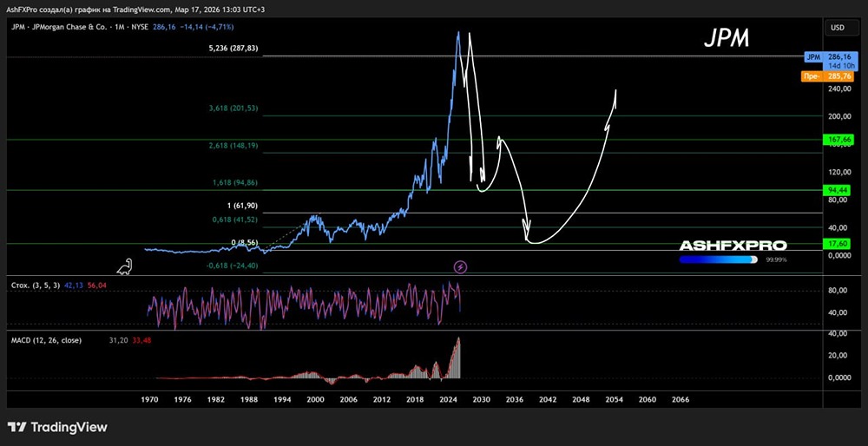
Task: Click the 1988 label on the time axis
Action: click(248, 399)
